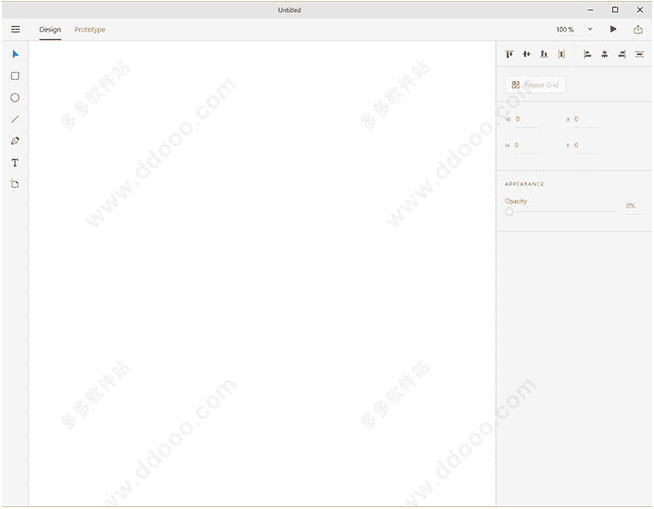Click the Align Left icon
This screenshot has height=509, width=654.
587,54
